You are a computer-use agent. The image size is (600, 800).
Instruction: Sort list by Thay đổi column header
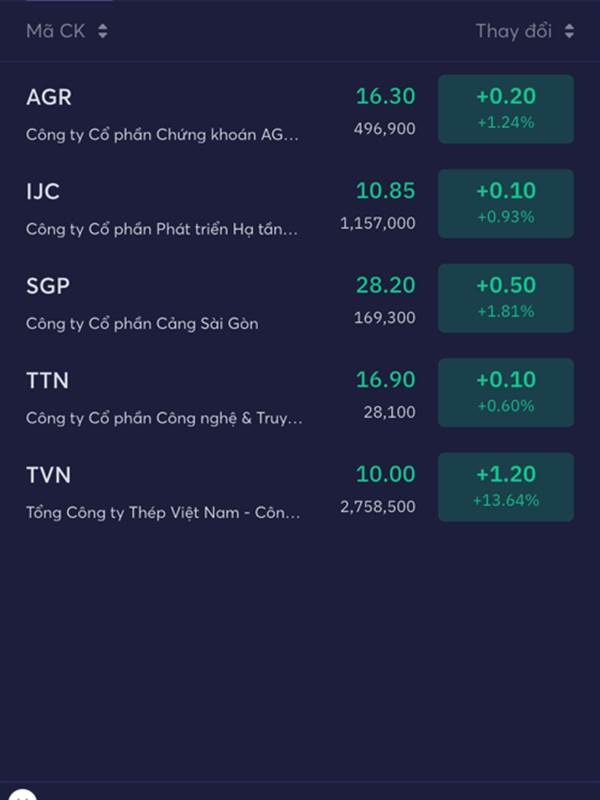pyautogui.click(x=513, y=31)
